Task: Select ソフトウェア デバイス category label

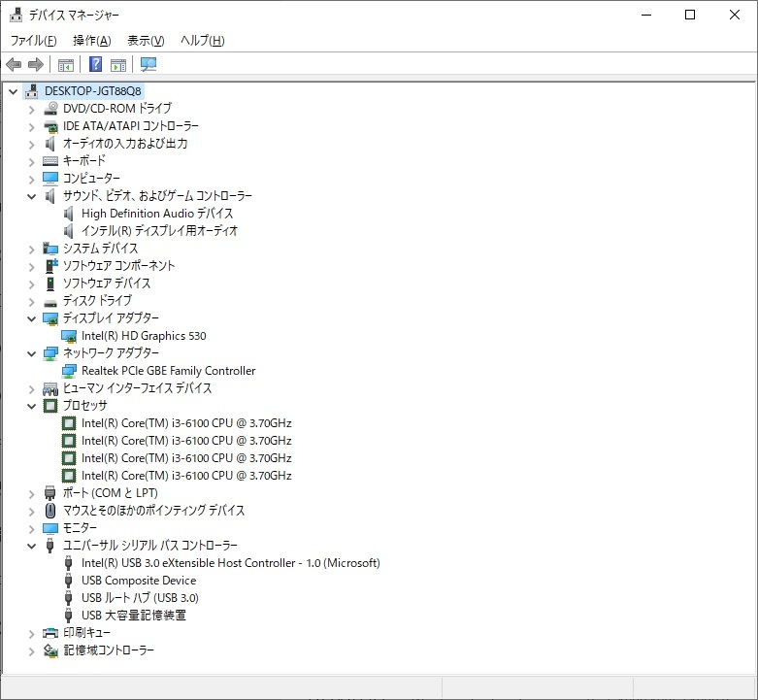Action: pos(107,283)
